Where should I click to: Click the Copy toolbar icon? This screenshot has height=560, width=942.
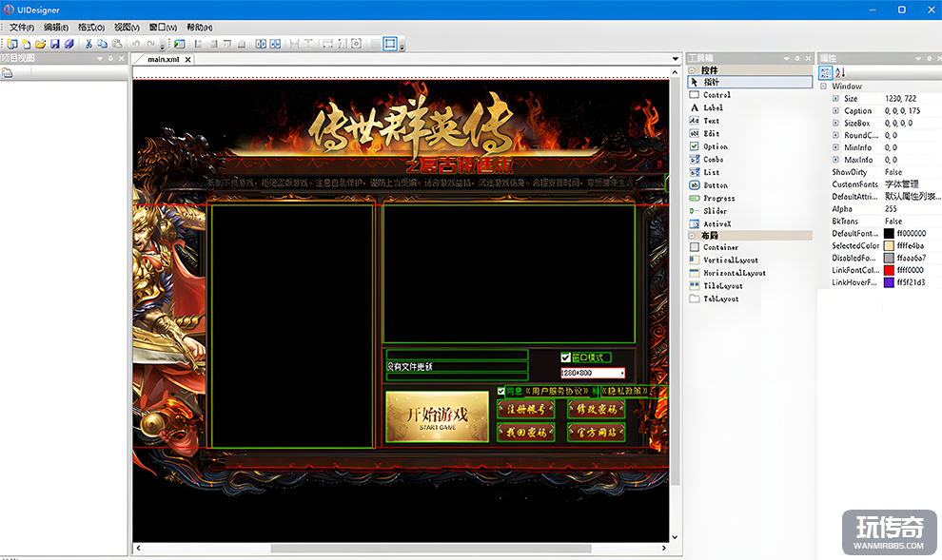[102, 44]
